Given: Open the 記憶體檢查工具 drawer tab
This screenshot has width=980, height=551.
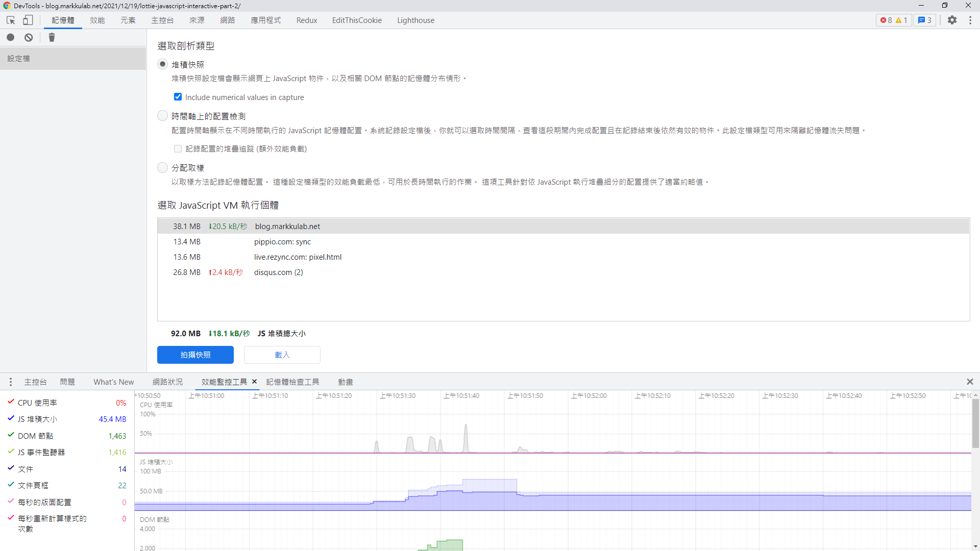Looking at the screenshot, I should (x=292, y=382).
